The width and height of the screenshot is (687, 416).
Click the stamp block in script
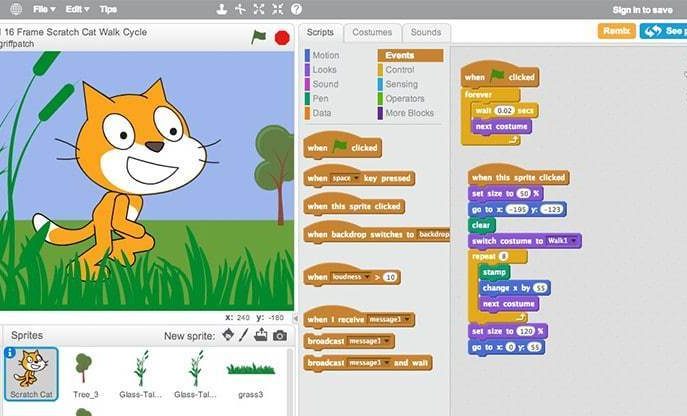coord(494,272)
